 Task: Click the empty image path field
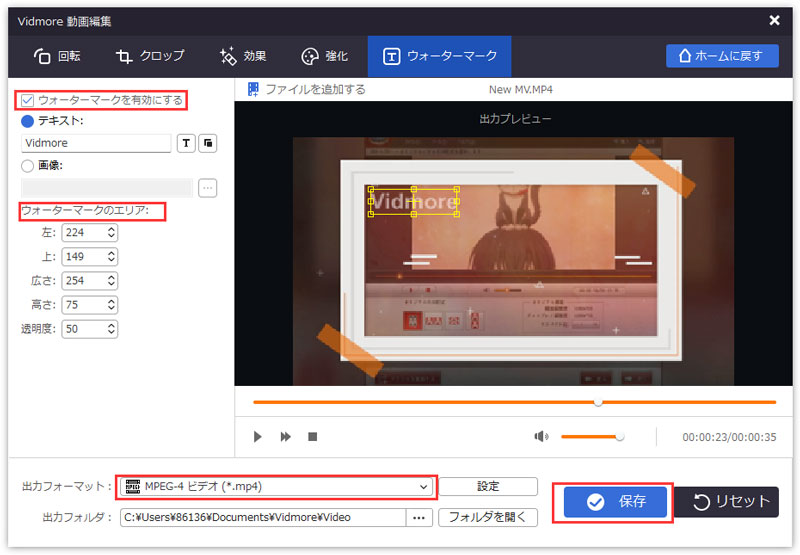click(107, 188)
